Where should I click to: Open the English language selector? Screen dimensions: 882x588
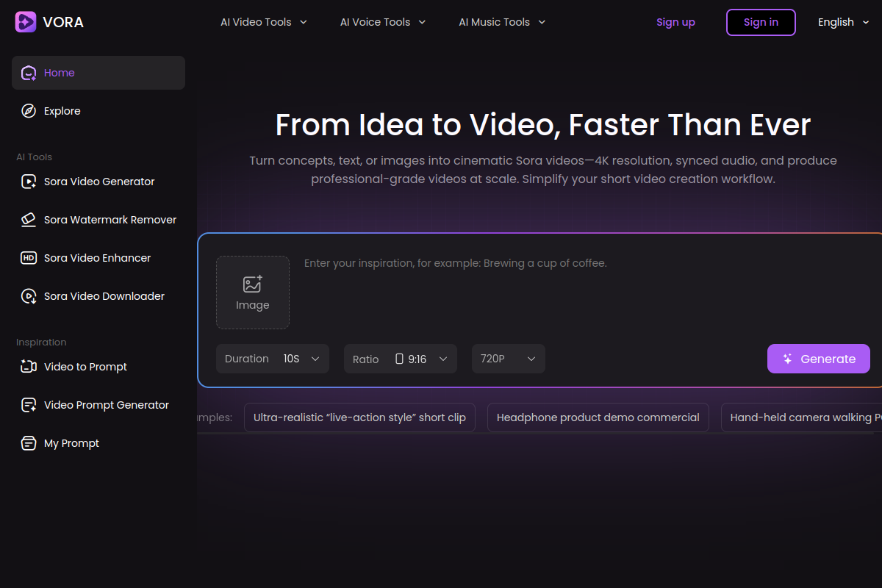pos(842,22)
